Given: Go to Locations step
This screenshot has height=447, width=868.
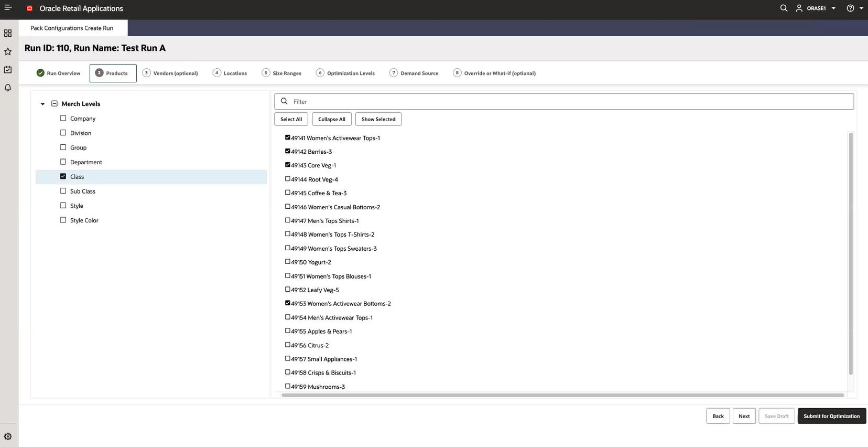Looking at the screenshot, I should coord(230,73).
